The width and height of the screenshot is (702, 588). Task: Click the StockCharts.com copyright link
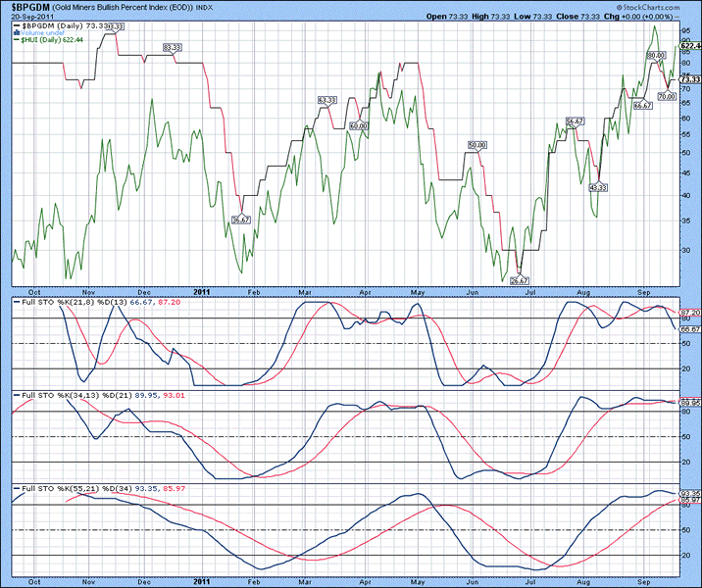661,6
